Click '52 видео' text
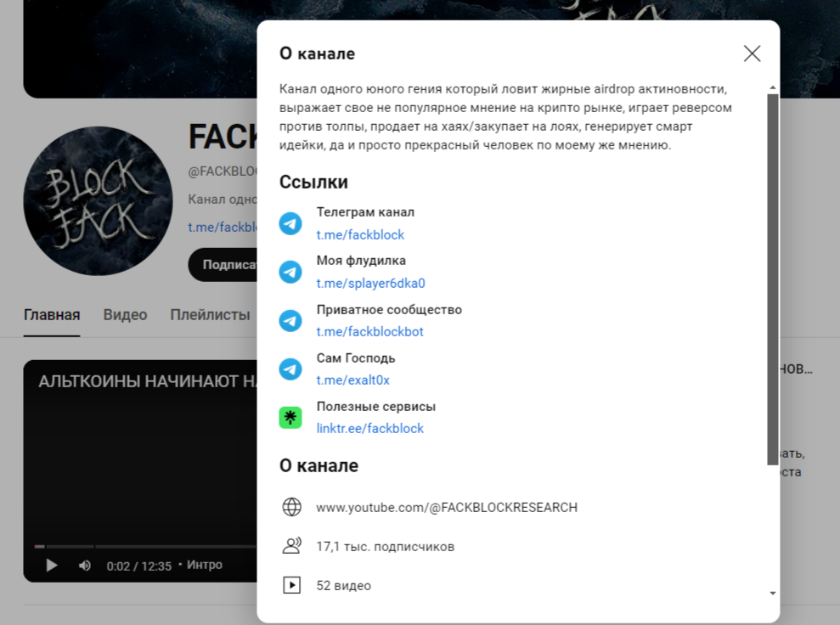840x625 pixels. (x=343, y=585)
